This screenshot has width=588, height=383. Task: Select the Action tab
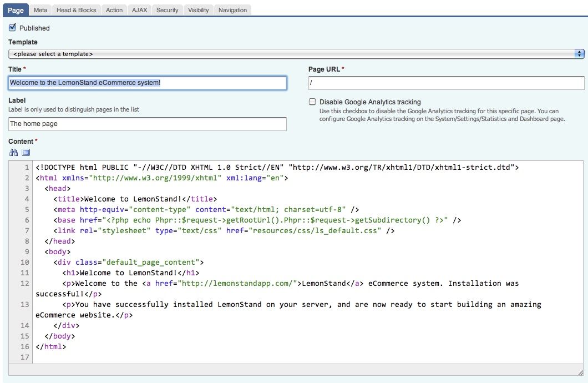[x=114, y=9]
